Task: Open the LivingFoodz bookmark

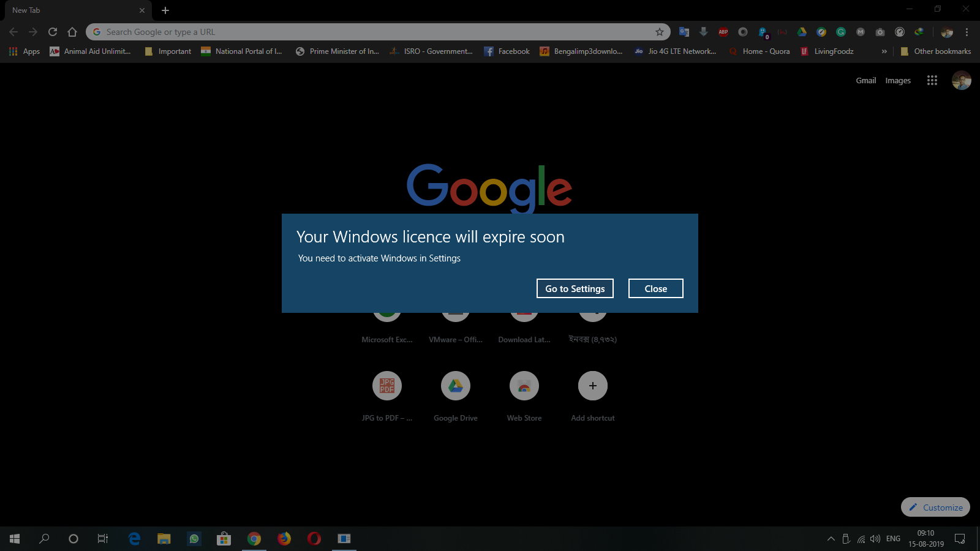Action: click(827, 51)
